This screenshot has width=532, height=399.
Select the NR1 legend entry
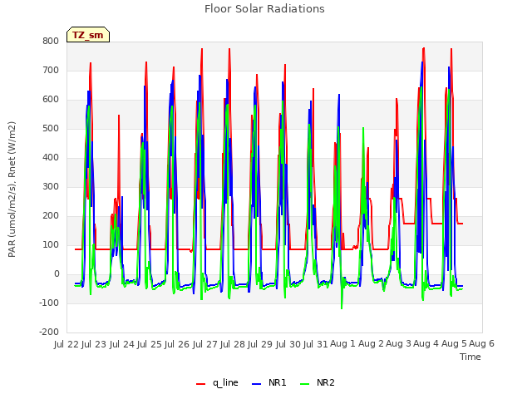[x=269, y=382]
